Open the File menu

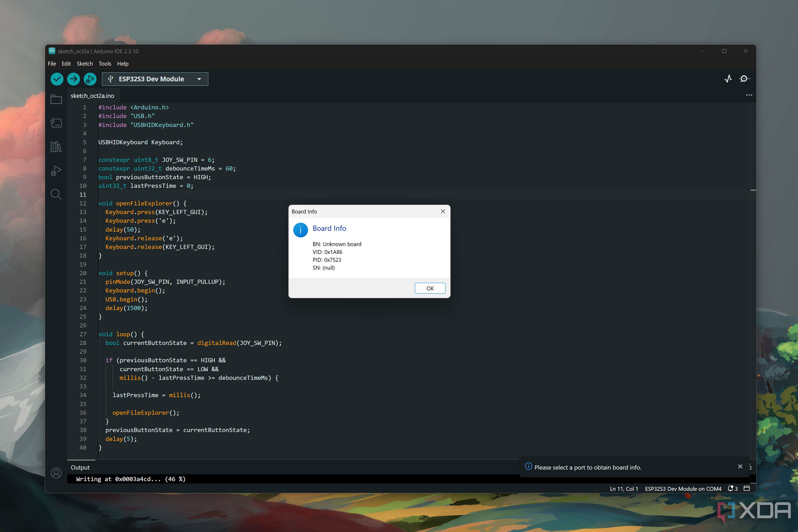tap(52, 63)
